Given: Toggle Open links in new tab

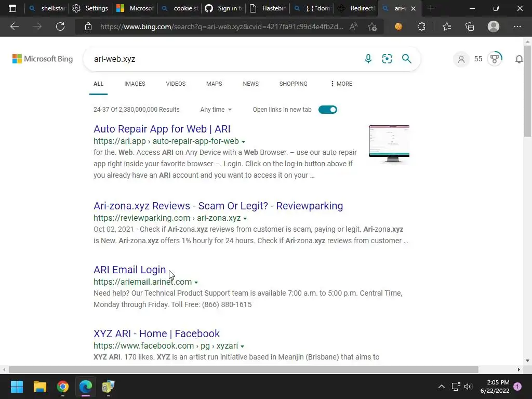Looking at the screenshot, I should click(328, 110).
